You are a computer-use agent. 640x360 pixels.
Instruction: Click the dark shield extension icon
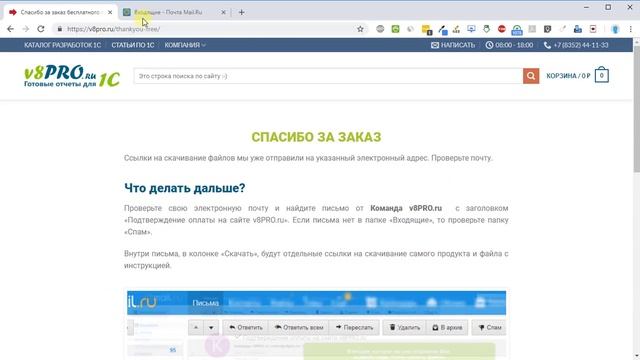pos(547,29)
